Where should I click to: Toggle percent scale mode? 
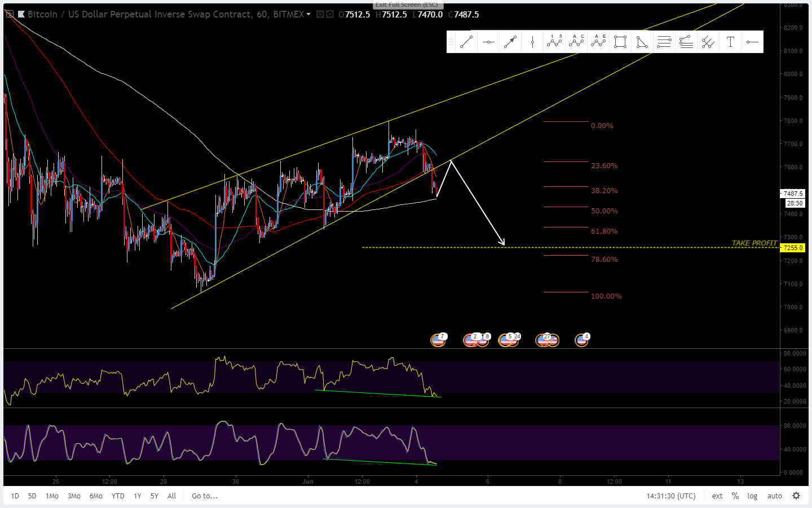pos(735,496)
